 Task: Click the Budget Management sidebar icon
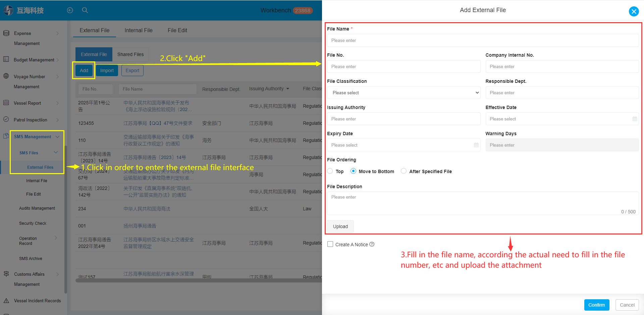pyautogui.click(x=6, y=59)
